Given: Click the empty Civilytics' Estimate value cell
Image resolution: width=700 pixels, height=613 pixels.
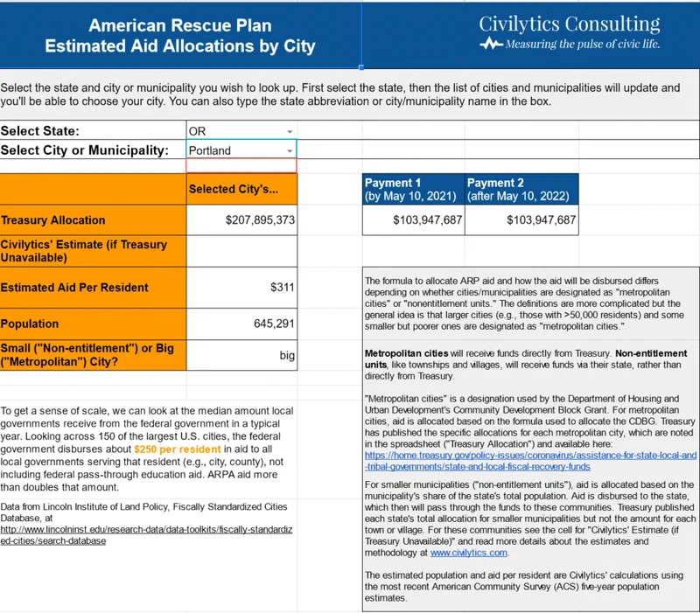Looking at the screenshot, I should coord(241,251).
